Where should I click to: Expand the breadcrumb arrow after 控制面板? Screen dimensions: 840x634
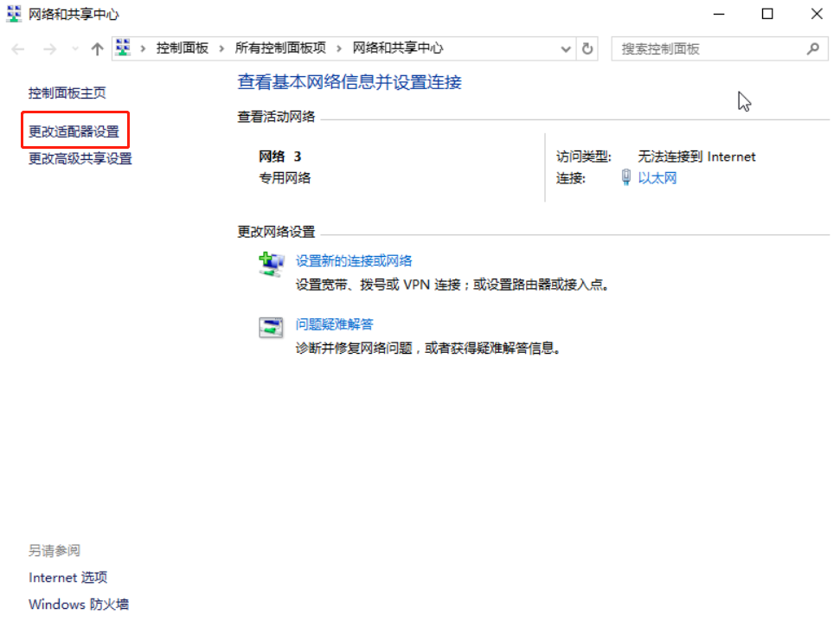click(223, 48)
